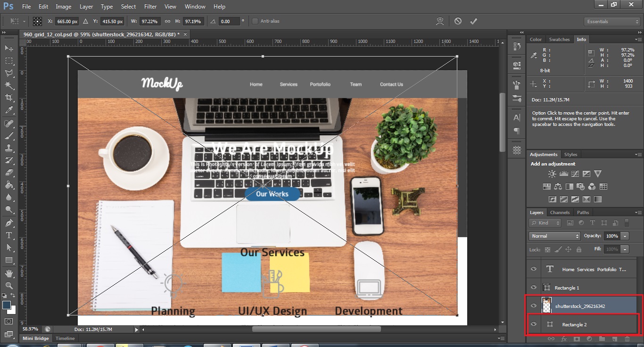
Task: Select the Hand tool
Action: (x=8, y=273)
